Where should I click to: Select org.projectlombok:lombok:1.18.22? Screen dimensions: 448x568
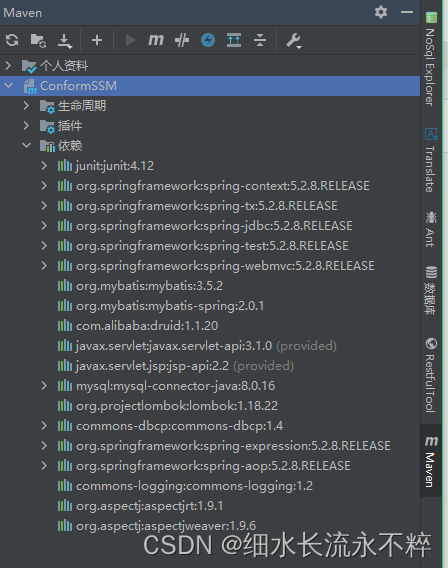pyautogui.click(x=177, y=406)
